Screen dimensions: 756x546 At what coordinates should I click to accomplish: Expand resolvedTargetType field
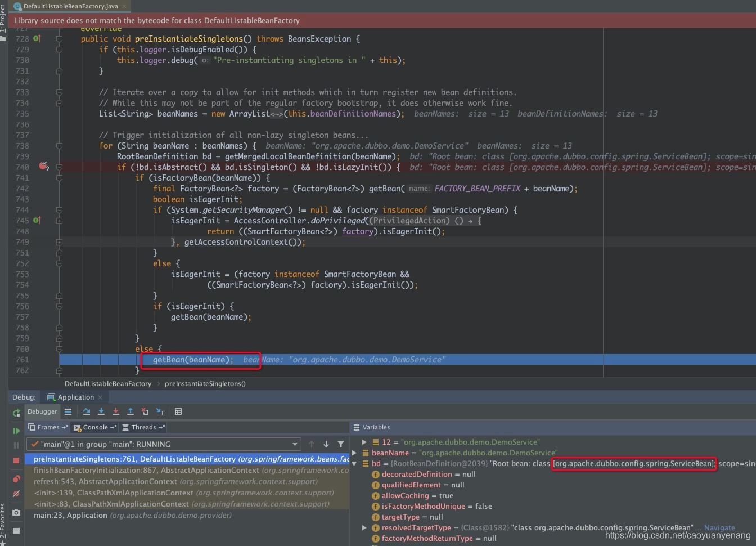[364, 527]
